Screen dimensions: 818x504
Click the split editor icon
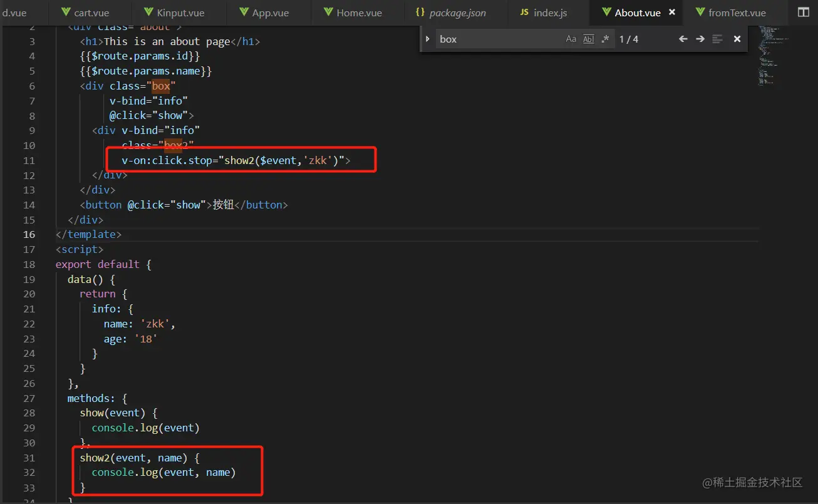(x=803, y=12)
